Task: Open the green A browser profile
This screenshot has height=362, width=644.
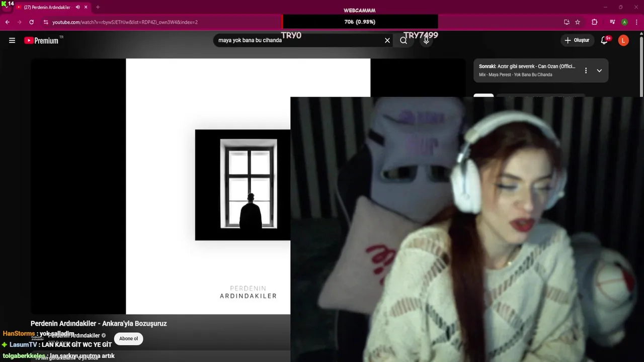Action: point(624,22)
